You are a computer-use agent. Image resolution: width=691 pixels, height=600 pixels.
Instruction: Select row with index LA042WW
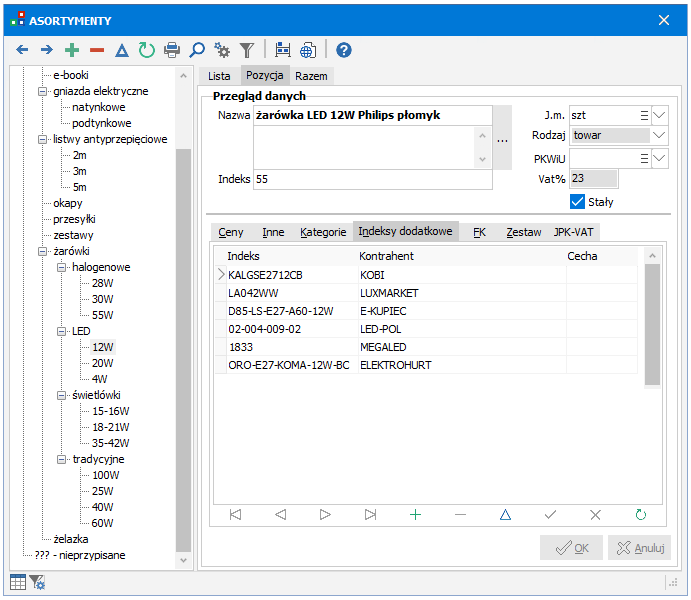point(426,293)
